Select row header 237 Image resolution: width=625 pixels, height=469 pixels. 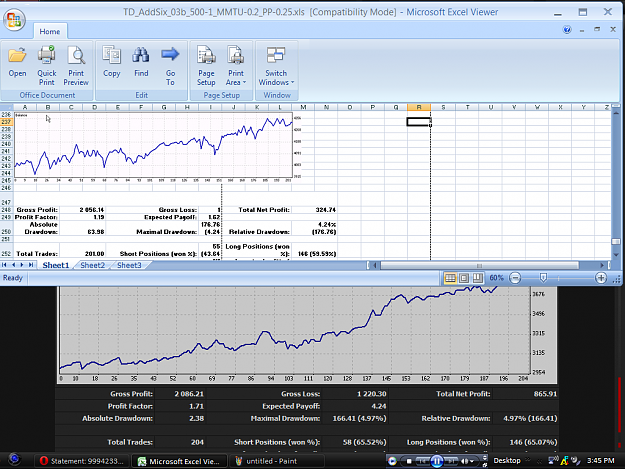tap(6, 122)
